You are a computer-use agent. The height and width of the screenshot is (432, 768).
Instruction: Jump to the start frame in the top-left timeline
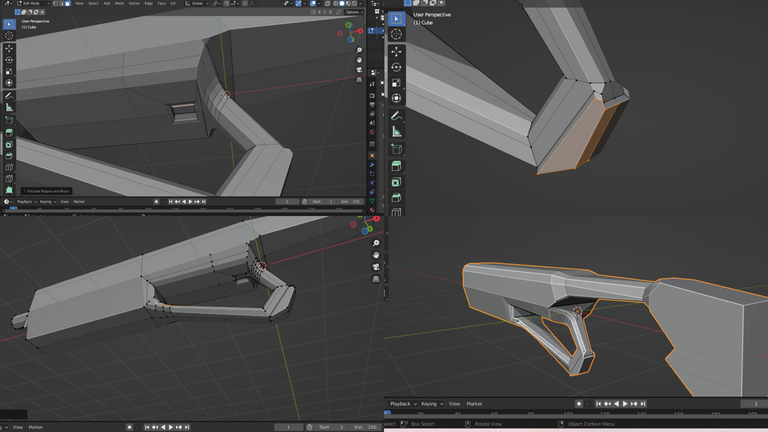pyautogui.click(x=170, y=201)
